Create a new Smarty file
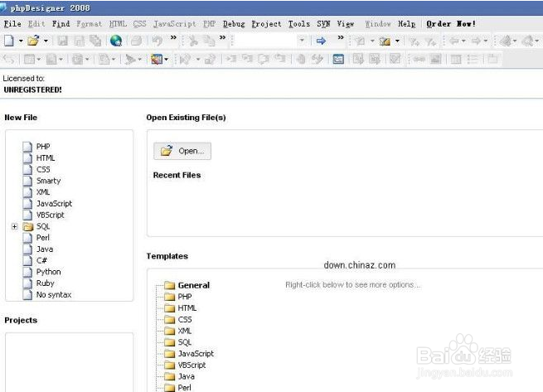 [x=48, y=181]
